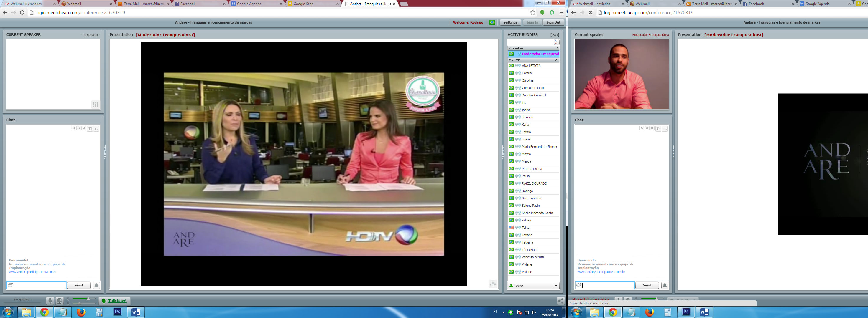The width and height of the screenshot is (868, 318).
Task: Sort buddies with the A-Z icon
Action: [x=556, y=42]
